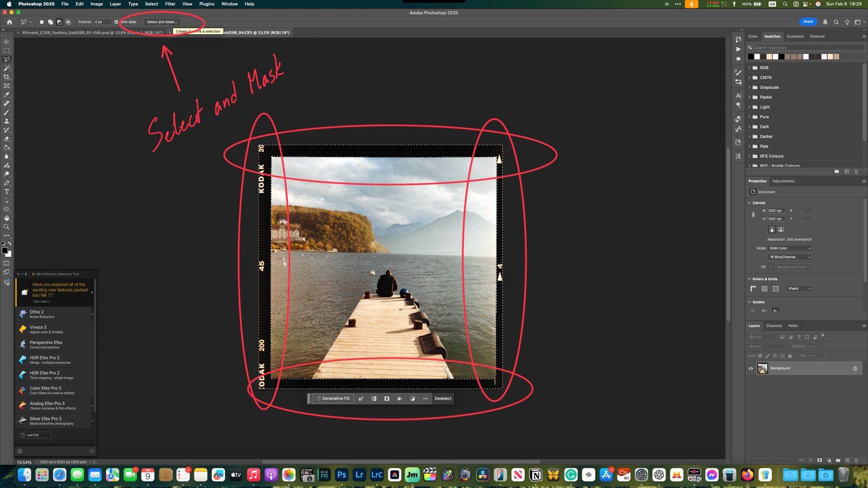Create a new layer icon
The height and width of the screenshot is (488, 868).
point(848,460)
